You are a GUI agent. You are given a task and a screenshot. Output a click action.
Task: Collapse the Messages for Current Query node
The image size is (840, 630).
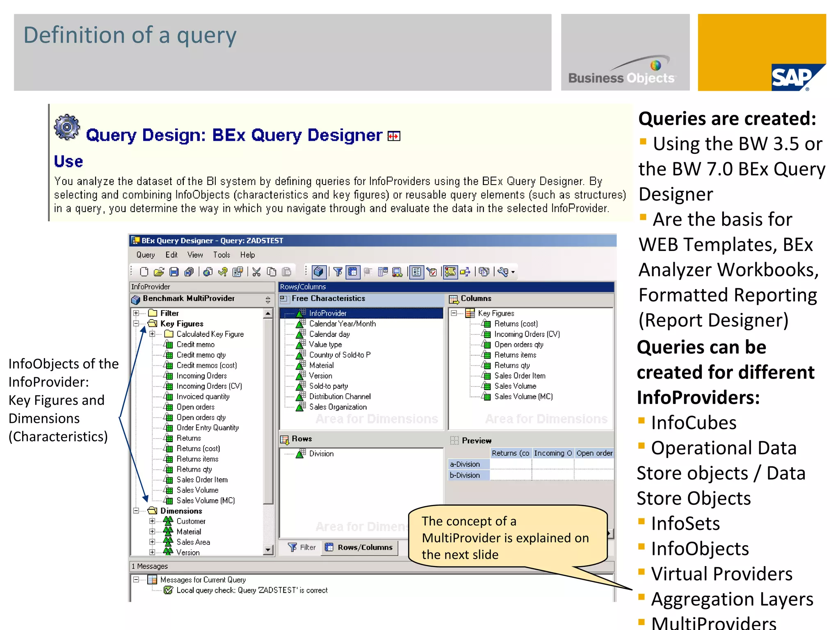136,580
